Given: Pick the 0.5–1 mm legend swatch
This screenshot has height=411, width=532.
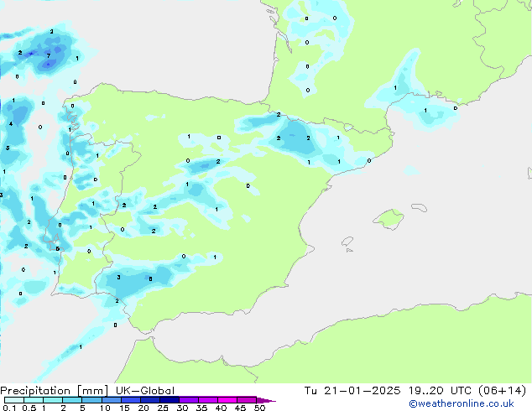Looking at the screenshot, I should [x=34, y=400].
